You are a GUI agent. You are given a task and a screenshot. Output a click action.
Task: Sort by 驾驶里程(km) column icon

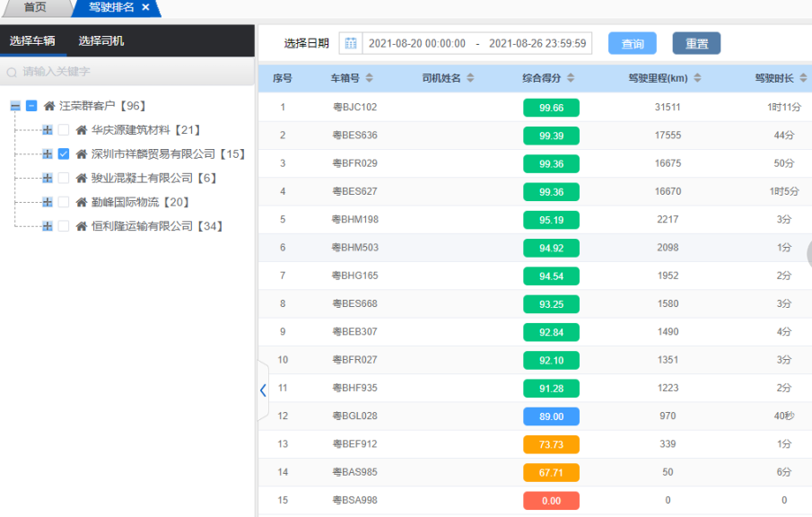click(697, 79)
